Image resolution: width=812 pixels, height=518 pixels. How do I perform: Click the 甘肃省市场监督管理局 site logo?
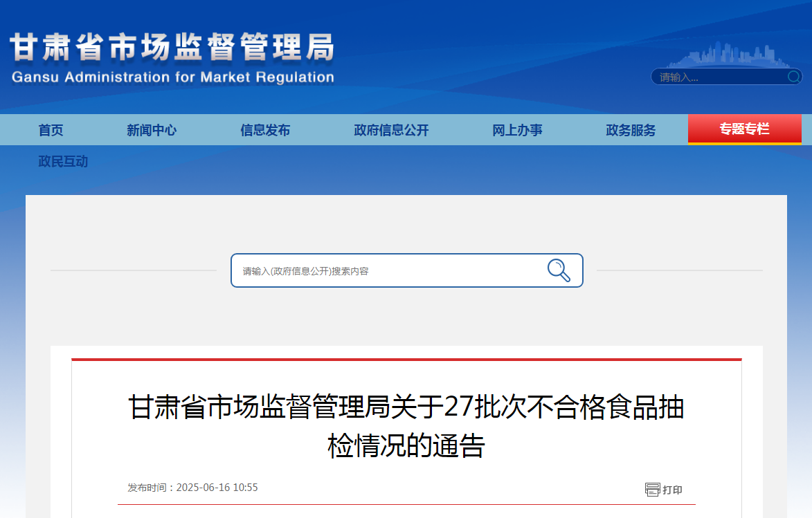pos(172,47)
